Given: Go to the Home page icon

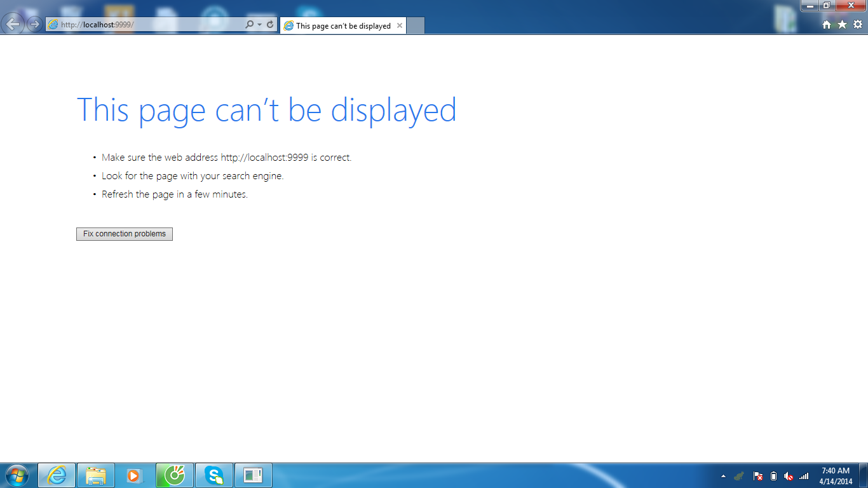Looking at the screenshot, I should (x=827, y=24).
